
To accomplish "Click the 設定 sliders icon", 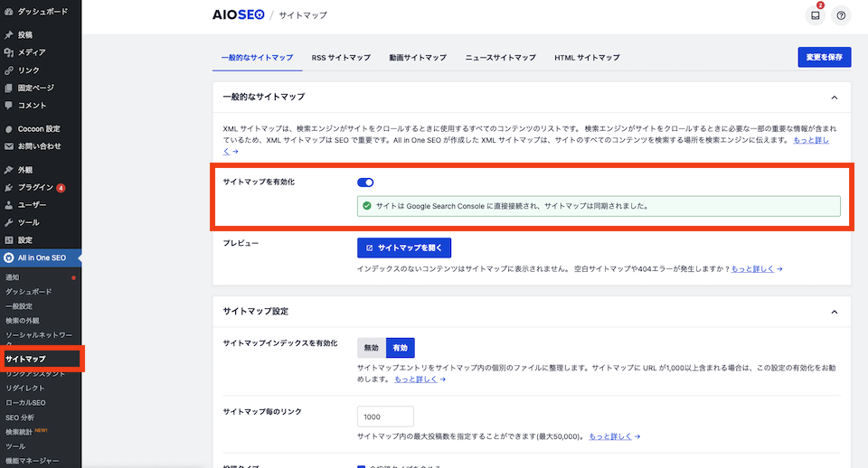I will point(9,240).
